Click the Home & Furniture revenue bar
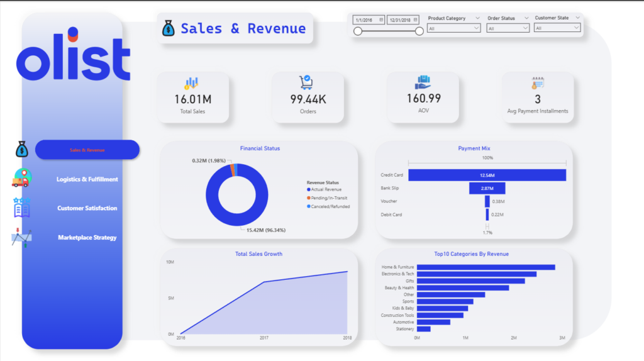Viewport: 644px width, 361px height. [x=486, y=267]
